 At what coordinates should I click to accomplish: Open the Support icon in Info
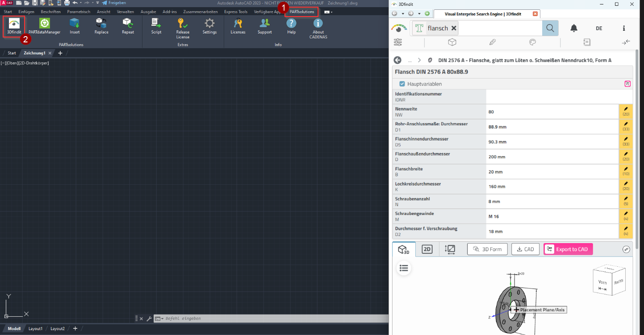point(264,26)
